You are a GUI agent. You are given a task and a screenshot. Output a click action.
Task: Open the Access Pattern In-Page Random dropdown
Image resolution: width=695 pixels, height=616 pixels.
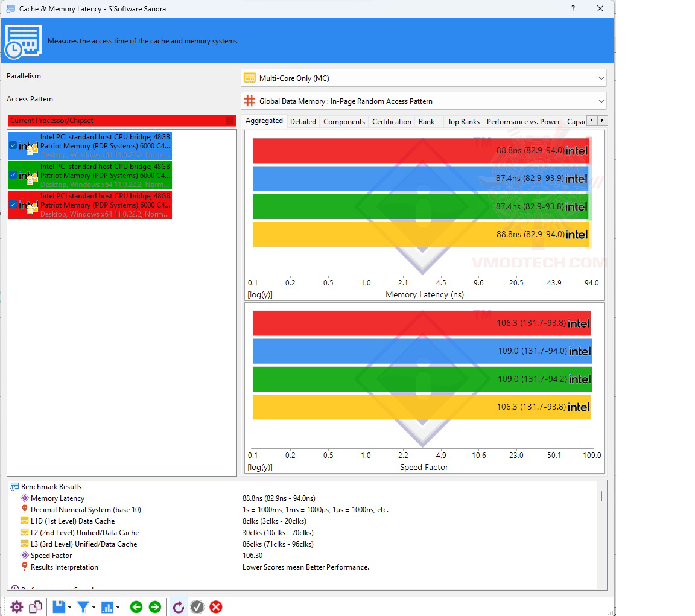point(424,101)
